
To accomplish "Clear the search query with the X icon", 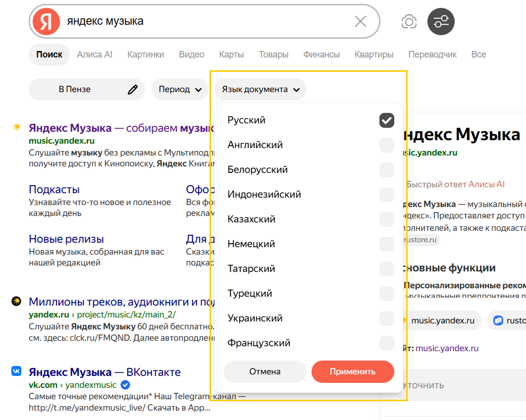I will (361, 21).
